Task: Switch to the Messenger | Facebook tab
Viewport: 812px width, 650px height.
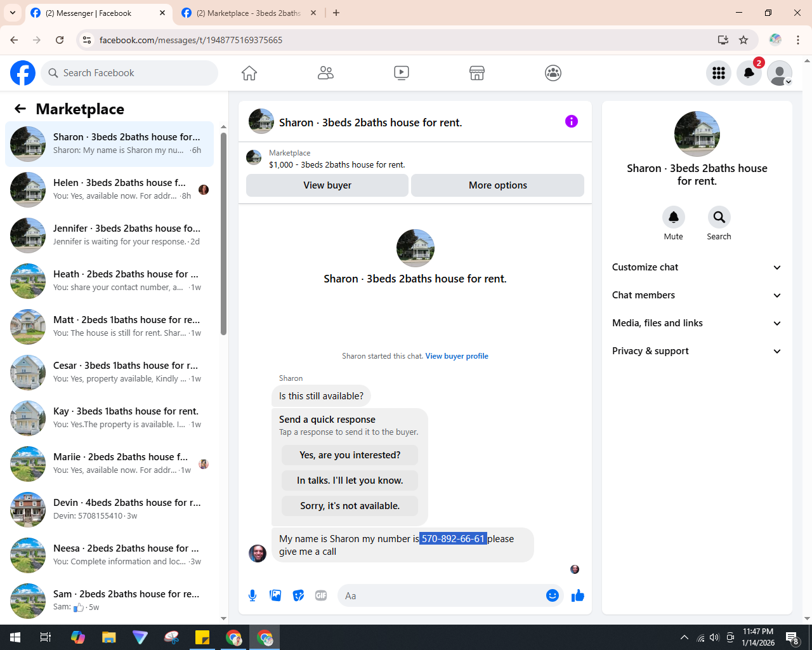Action: 98,13
